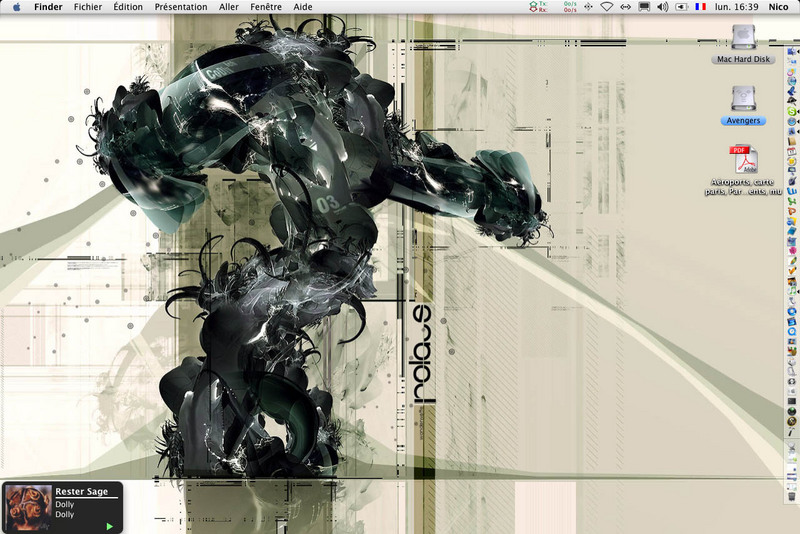Screen dimensions: 800x534
Task: Click the clock showing lun. 16:39
Action: [736, 7]
